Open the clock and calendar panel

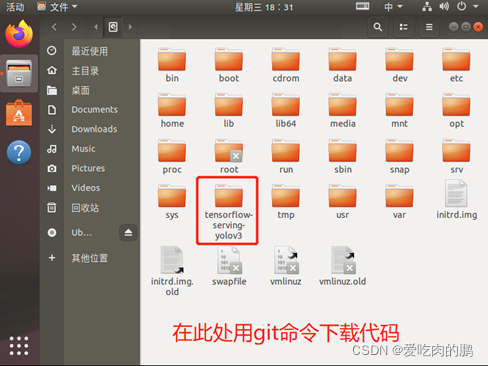point(264,7)
